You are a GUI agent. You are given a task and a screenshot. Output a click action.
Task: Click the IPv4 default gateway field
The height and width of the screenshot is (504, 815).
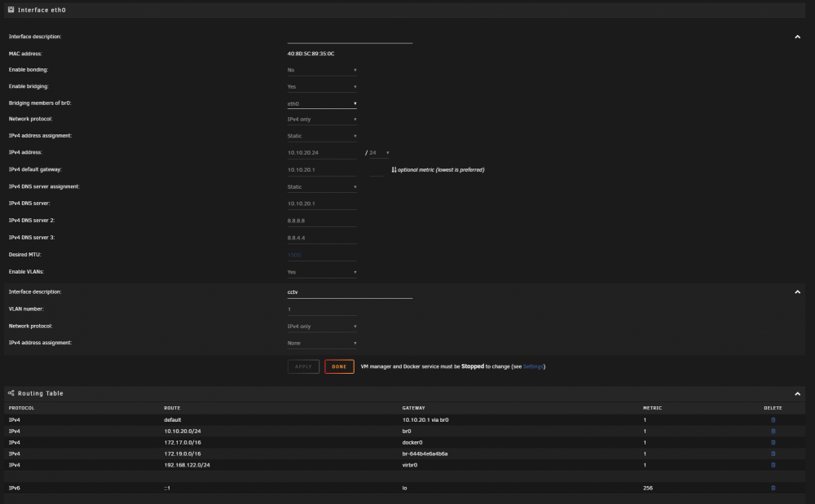(x=322, y=169)
